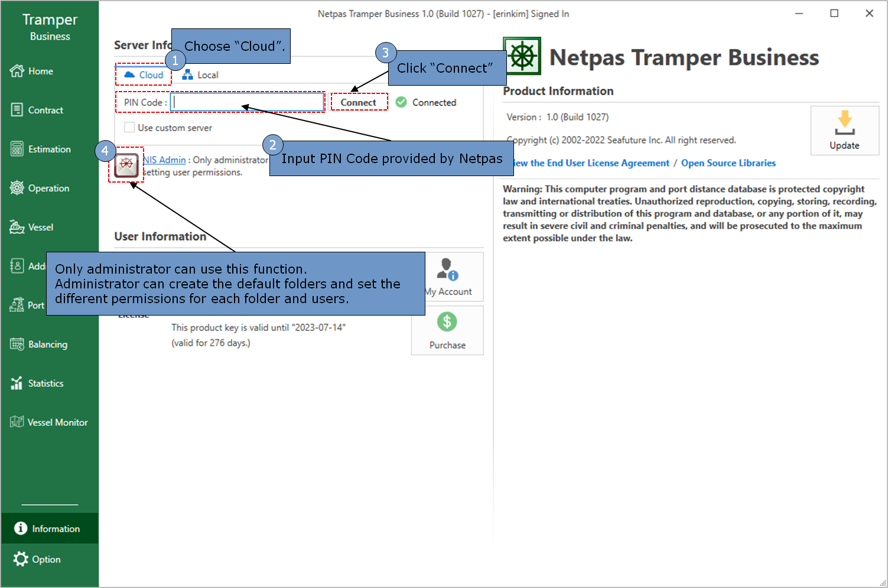Select the Cloud server tab
This screenshot has height=588, width=888.
(x=144, y=74)
